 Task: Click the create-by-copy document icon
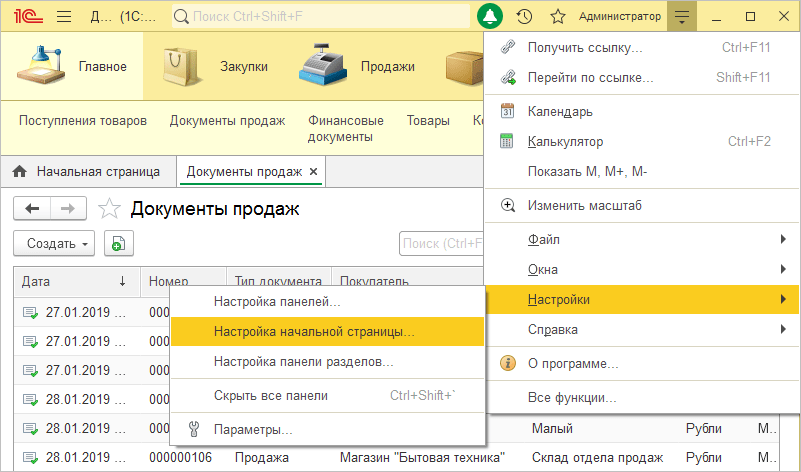click(x=119, y=243)
